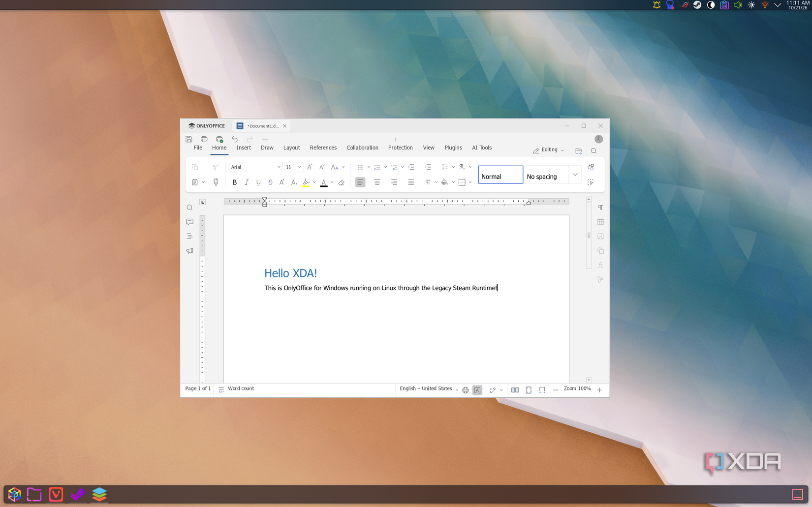
Task: Click Page 1 of 1 indicator
Action: pyautogui.click(x=198, y=389)
